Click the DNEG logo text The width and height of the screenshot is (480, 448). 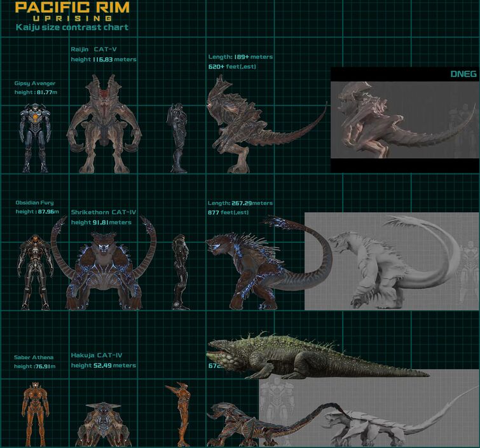click(463, 74)
